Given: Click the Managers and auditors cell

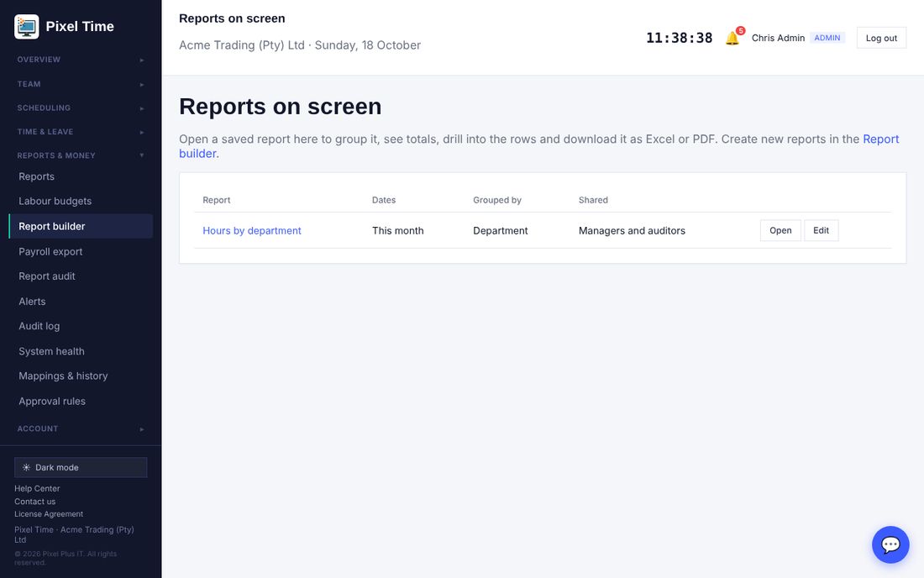Looking at the screenshot, I should (x=632, y=231).
